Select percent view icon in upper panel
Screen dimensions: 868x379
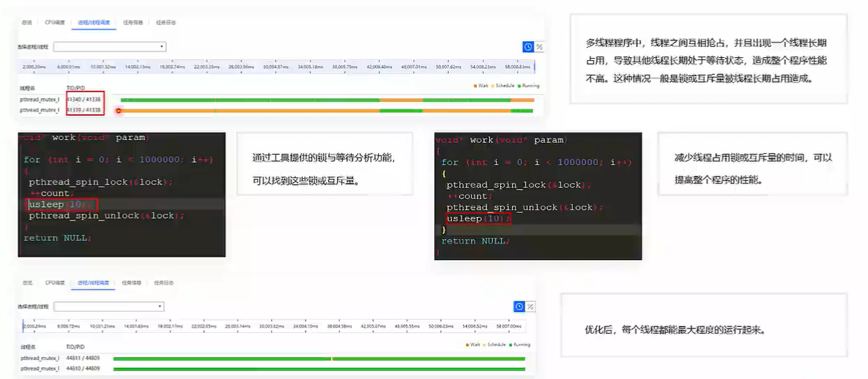(538, 47)
